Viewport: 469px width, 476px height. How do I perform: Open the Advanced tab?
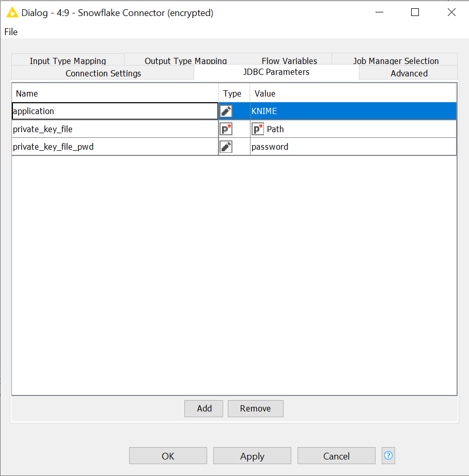(x=409, y=73)
